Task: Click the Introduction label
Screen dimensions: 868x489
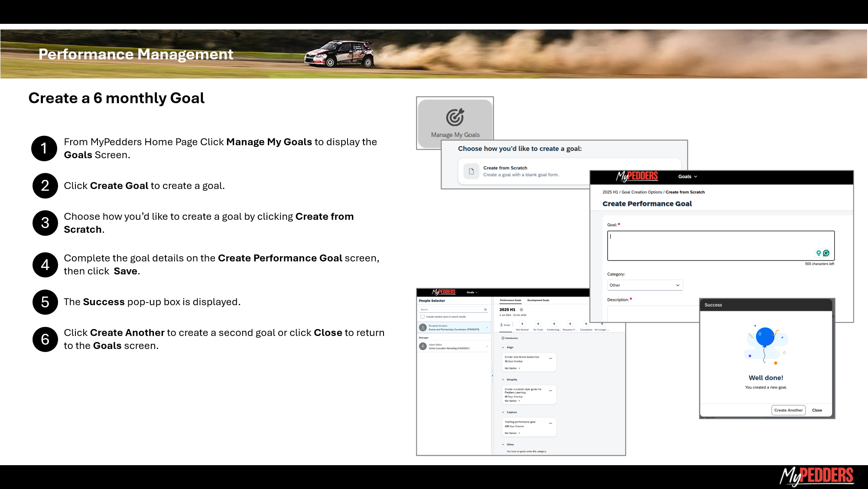Action: pyautogui.click(x=512, y=338)
